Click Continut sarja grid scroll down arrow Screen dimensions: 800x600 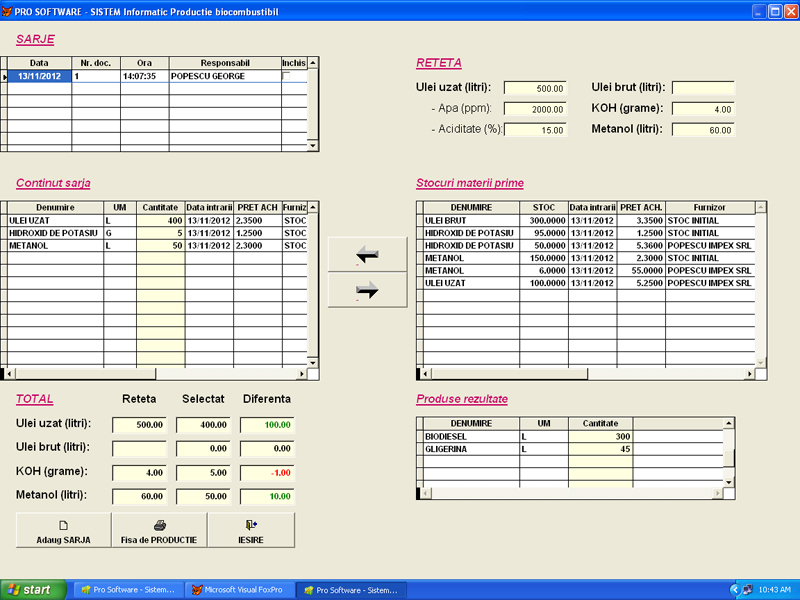pyautogui.click(x=313, y=362)
